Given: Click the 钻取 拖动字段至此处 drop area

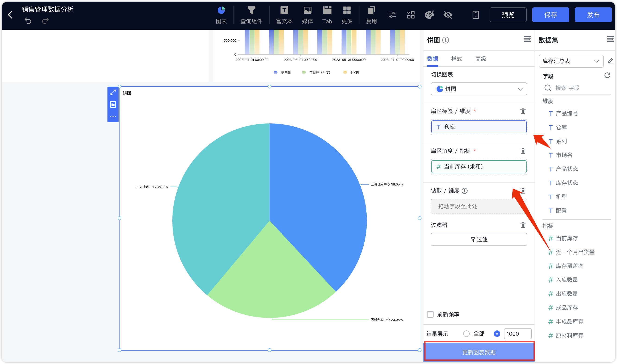Looking at the screenshot, I should click(x=479, y=206).
